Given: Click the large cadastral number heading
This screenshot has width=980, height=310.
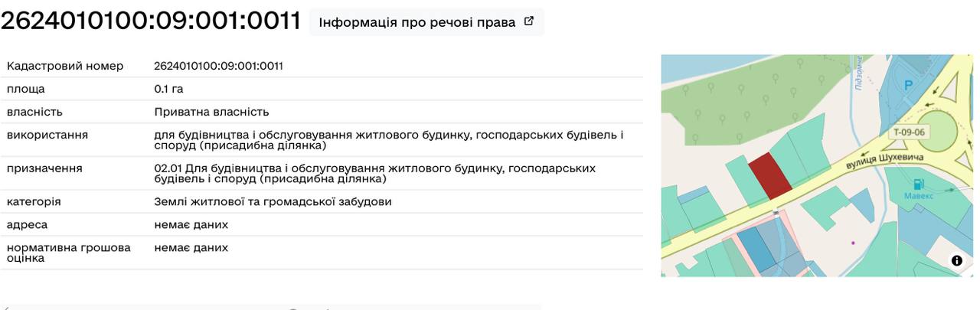Looking at the screenshot, I should (x=151, y=21).
